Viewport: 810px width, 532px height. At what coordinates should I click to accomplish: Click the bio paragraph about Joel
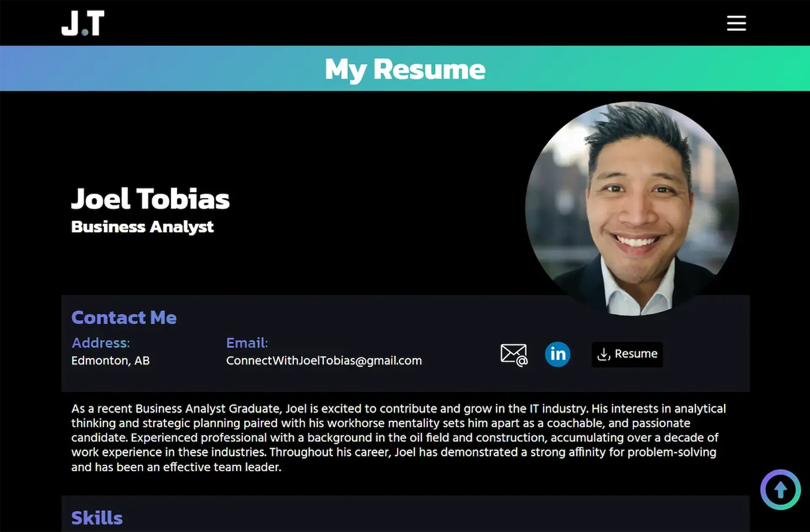tap(399, 438)
